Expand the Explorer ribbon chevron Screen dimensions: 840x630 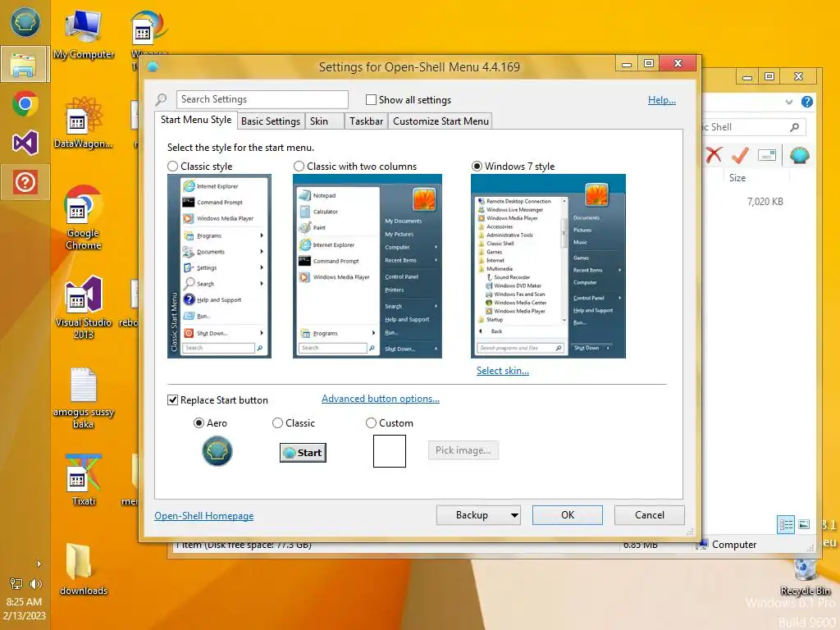coord(788,102)
